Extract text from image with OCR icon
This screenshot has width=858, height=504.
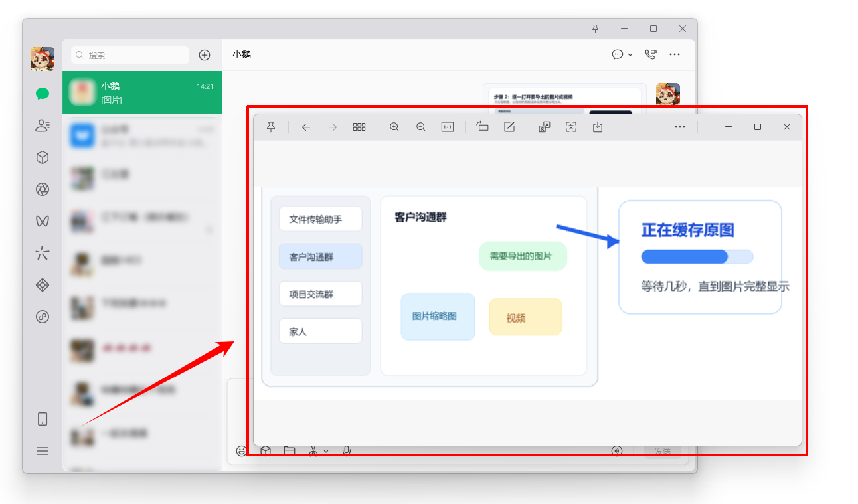571,127
